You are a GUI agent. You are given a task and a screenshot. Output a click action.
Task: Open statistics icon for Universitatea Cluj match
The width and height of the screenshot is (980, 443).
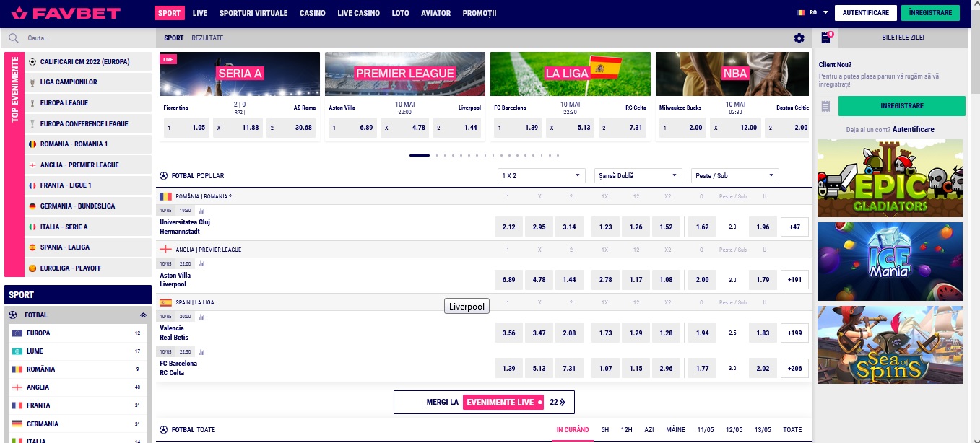pyautogui.click(x=201, y=211)
